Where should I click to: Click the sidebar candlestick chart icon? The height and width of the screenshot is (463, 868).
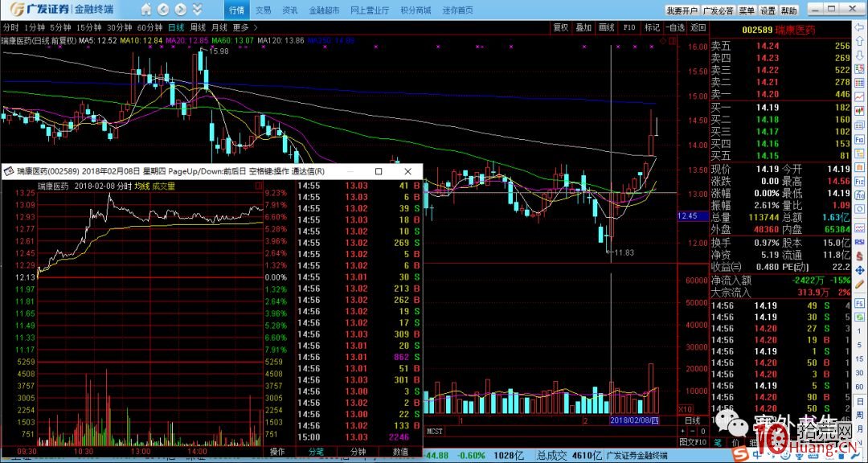pyautogui.click(x=860, y=111)
